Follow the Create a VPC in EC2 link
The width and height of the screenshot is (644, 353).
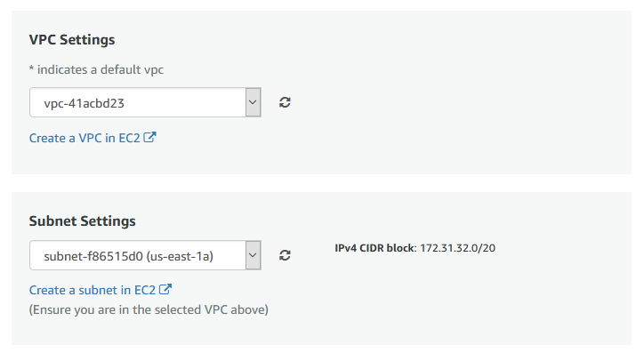(x=85, y=138)
